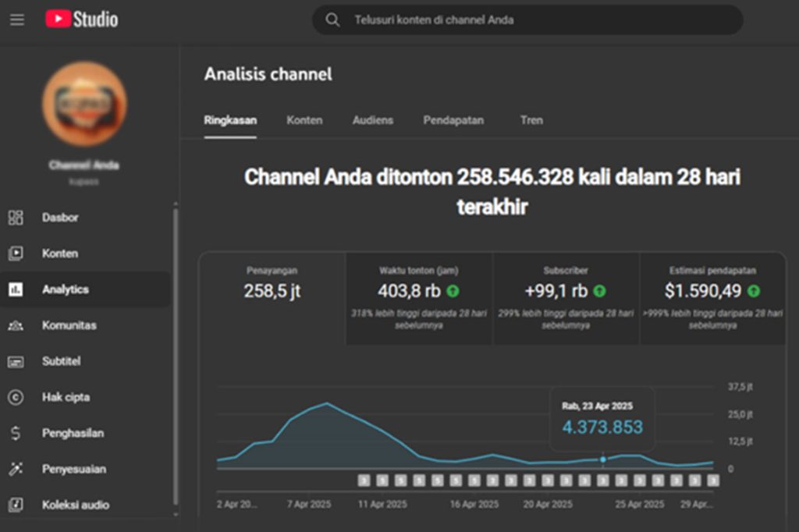This screenshot has height=532, width=799.
Task: Switch to the Konten analytics tab
Action: (x=304, y=120)
